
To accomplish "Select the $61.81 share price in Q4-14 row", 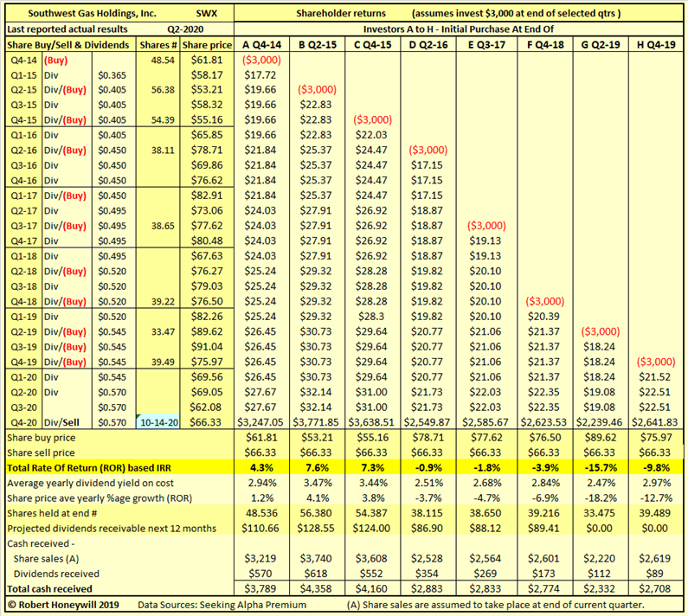I will point(207,60).
